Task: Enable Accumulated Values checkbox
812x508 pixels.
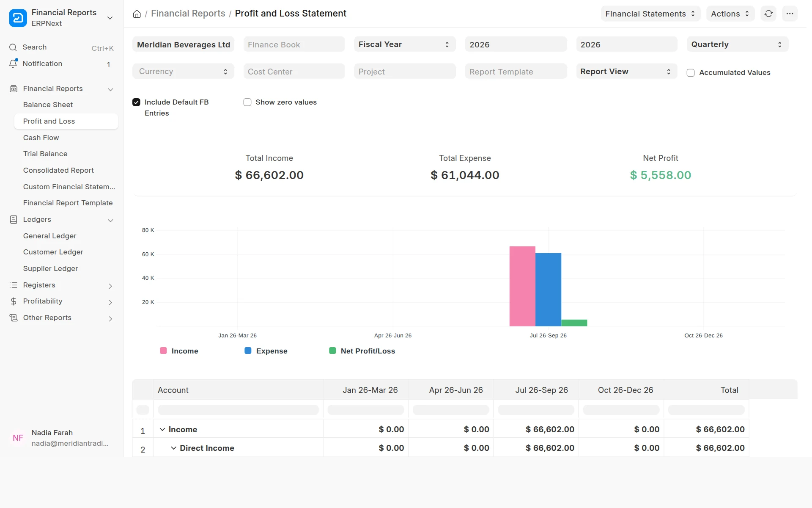Action: click(x=691, y=73)
